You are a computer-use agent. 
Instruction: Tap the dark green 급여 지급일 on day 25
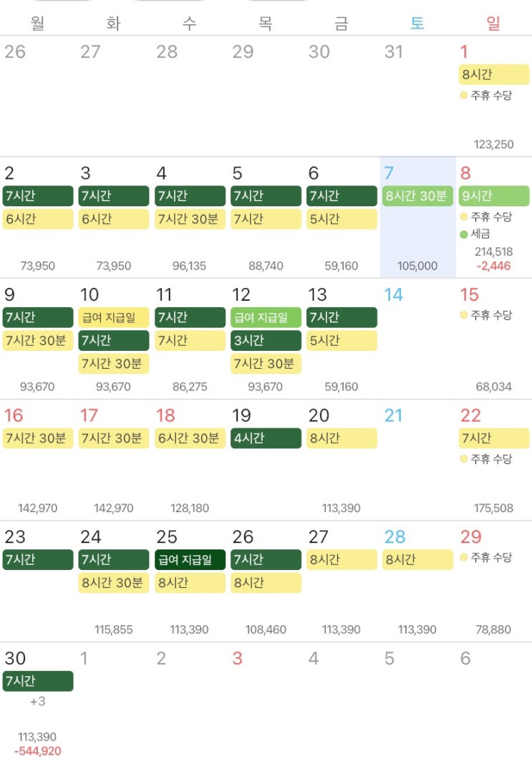190,559
